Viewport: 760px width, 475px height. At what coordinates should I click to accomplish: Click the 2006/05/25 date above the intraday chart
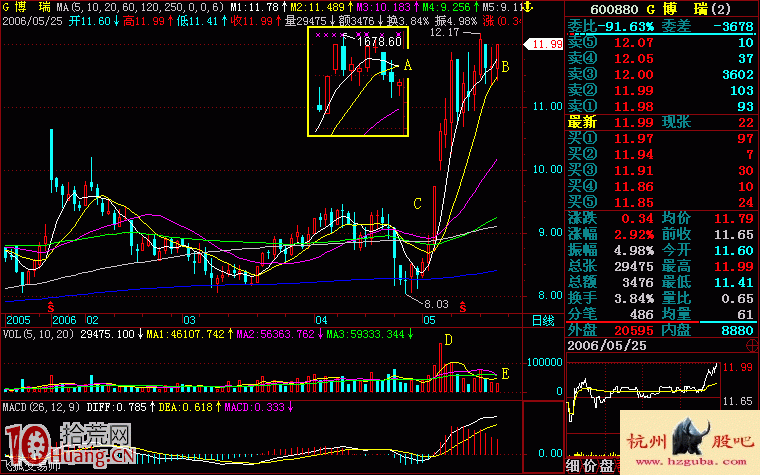pyautogui.click(x=607, y=346)
